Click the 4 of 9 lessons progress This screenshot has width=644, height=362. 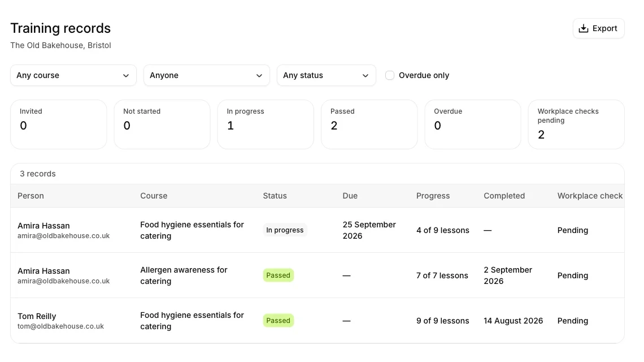(x=443, y=230)
